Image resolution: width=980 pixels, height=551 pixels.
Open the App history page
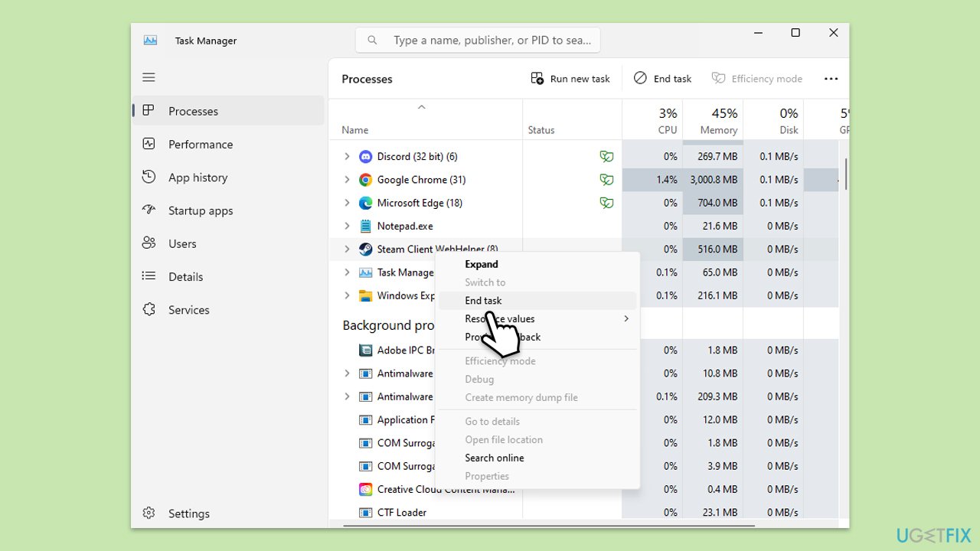(228, 177)
